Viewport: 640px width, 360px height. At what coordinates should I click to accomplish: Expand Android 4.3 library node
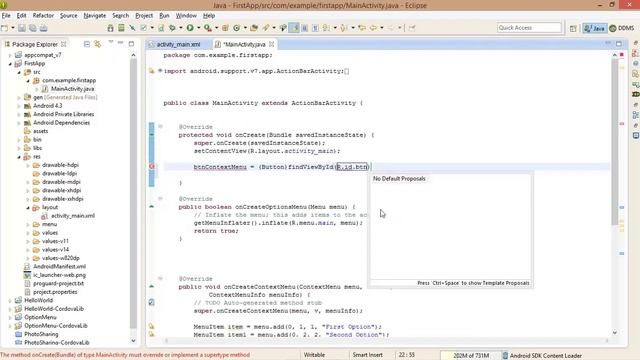[x=19, y=106]
